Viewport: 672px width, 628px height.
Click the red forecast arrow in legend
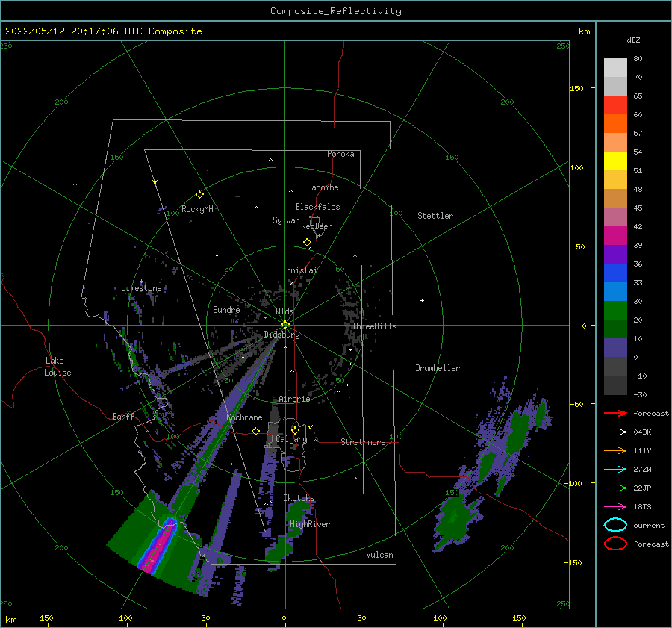615,413
